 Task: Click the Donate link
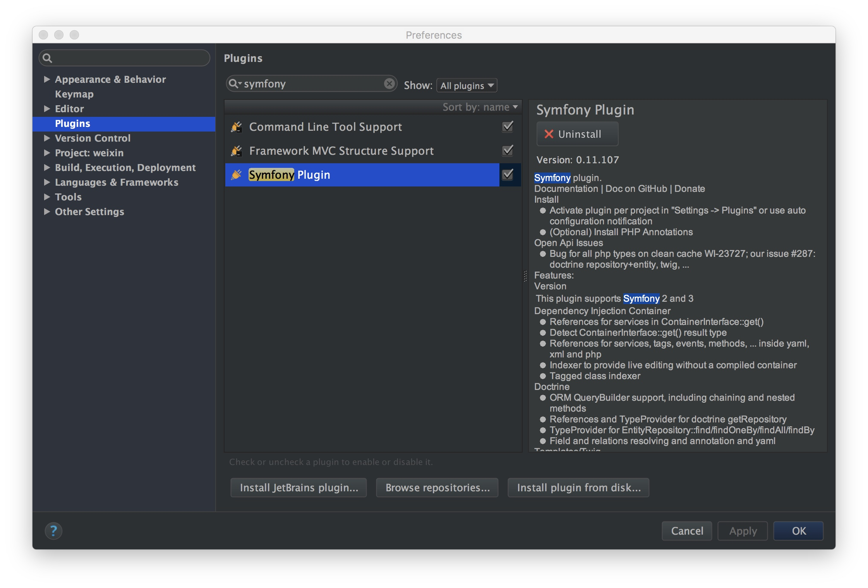[690, 189]
